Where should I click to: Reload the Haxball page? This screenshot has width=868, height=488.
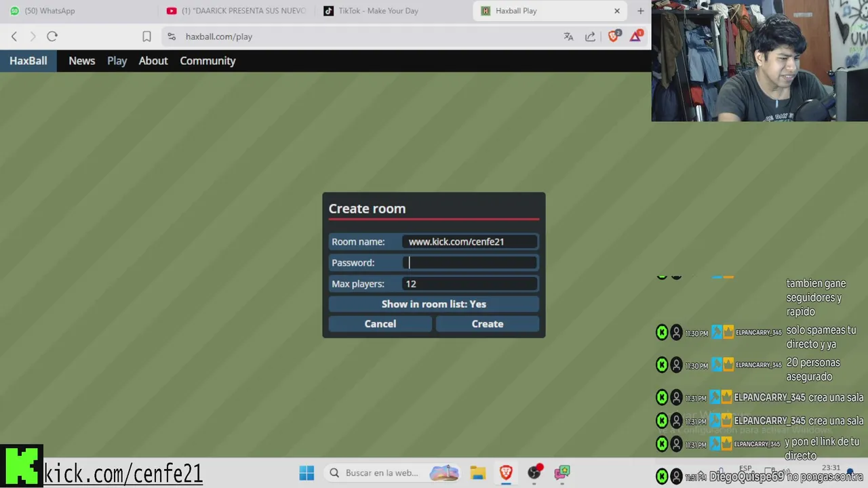click(52, 37)
